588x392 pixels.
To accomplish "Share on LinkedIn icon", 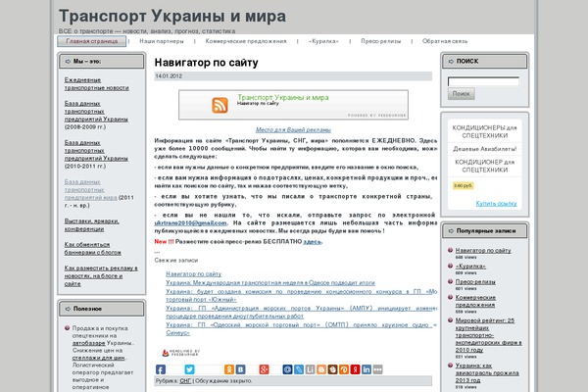I will (x=367, y=369).
